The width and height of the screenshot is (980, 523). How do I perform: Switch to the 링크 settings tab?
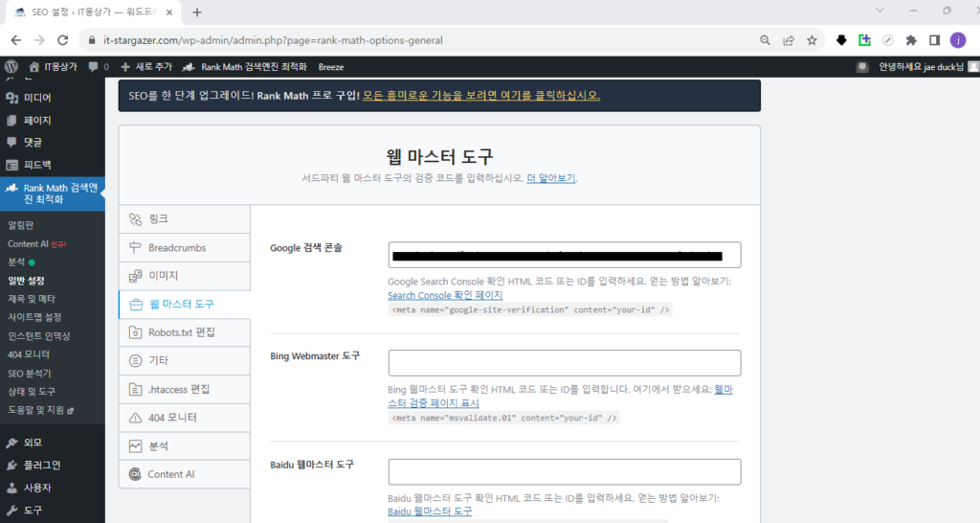click(x=185, y=219)
